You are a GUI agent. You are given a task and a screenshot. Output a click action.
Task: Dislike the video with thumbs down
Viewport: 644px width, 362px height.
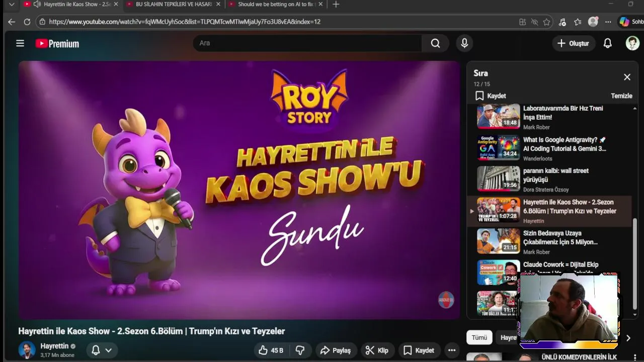[300, 350]
